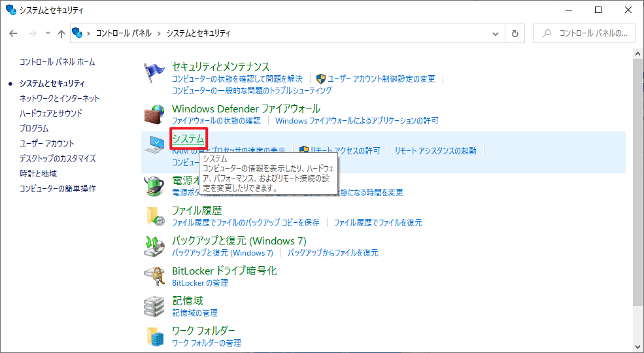Click the vertical scrollbar thumb
Screen dimensions: 644x353
pos(638,182)
